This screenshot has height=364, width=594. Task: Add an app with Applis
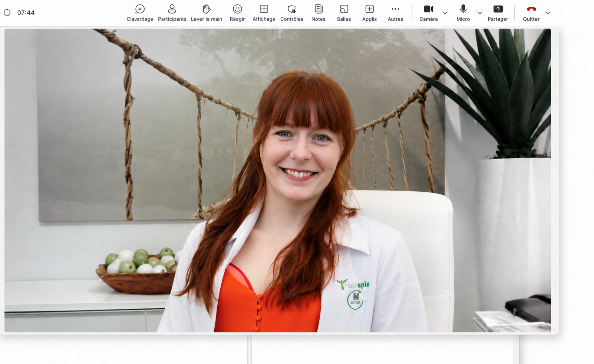click(x=369, y=13)
